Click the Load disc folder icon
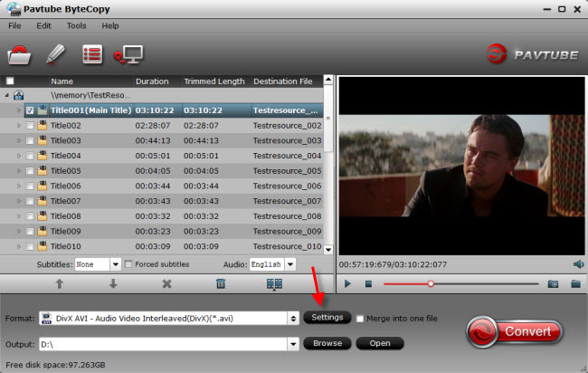 pos(19,55)
